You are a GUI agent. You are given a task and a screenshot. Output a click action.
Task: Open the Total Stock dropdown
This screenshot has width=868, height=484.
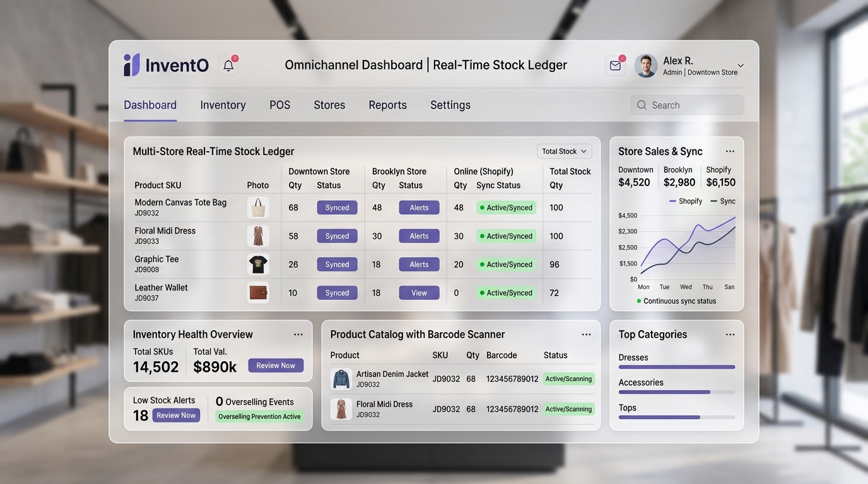565,151
